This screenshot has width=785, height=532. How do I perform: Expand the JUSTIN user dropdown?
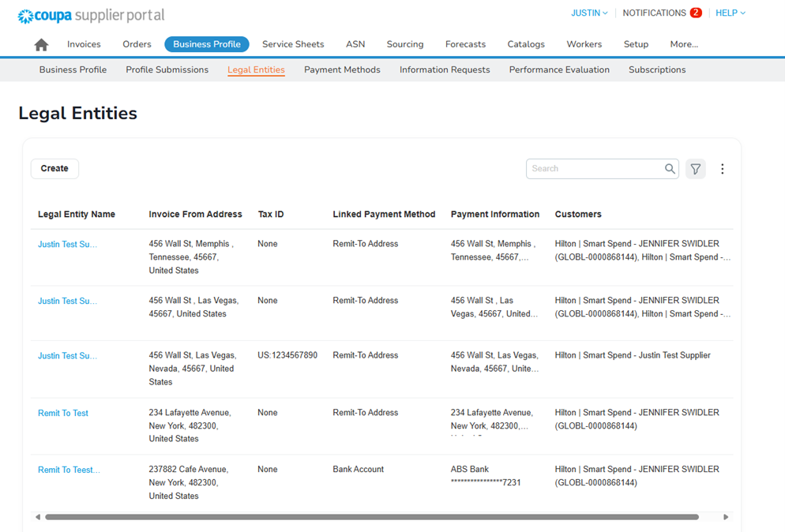coord(589,13)
